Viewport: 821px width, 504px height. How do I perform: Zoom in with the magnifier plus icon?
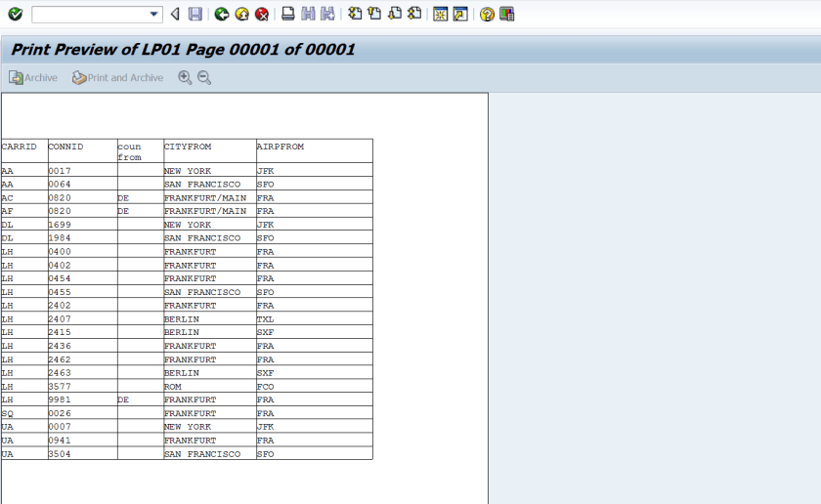coord(185,78)
